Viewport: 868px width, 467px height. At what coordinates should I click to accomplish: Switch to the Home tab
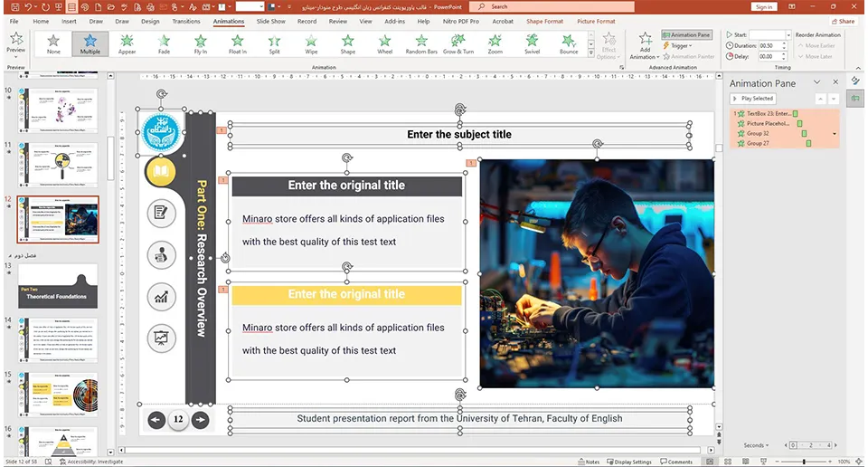tap(41, 22)
